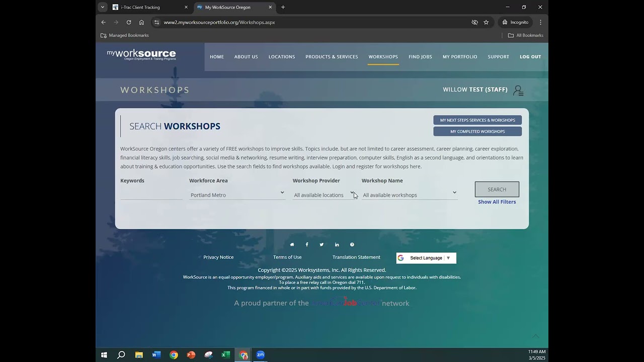Open the FIND JOBS nav item
This screenshot has width=644, height=362.
420,57
